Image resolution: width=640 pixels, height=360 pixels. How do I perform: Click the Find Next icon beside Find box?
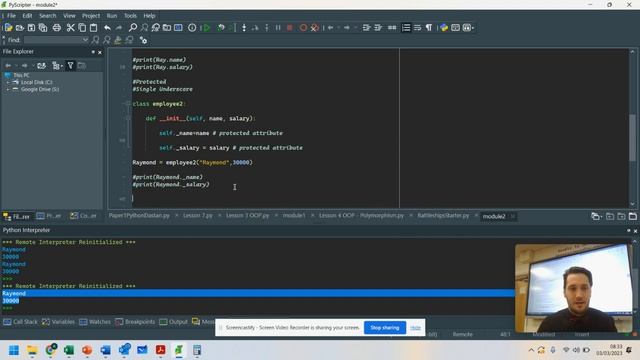[95, 40]
